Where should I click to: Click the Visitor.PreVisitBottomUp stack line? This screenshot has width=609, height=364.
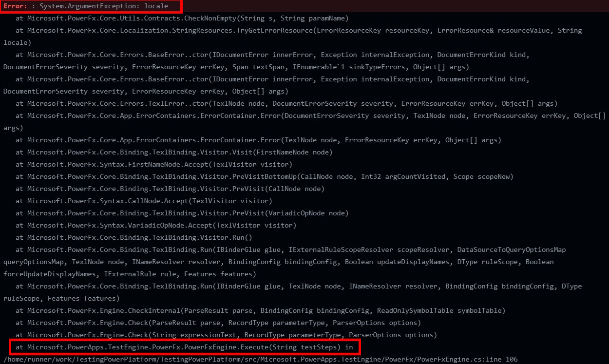tap(265, 177)
